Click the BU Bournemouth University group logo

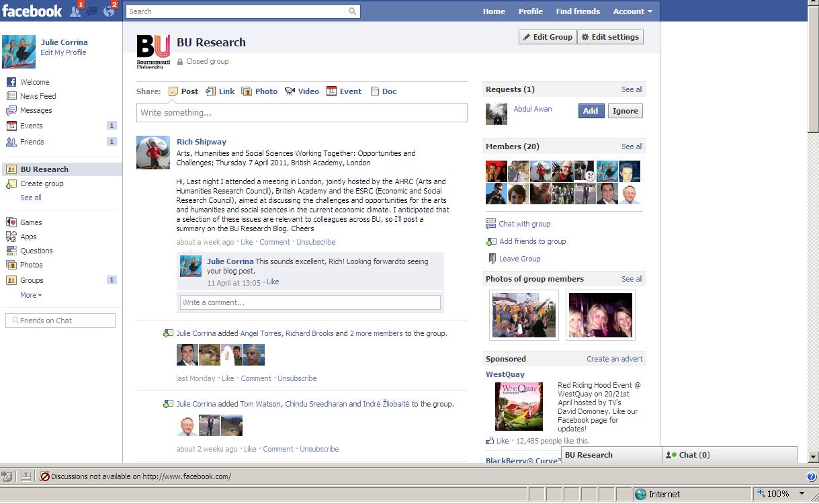click(x=153, y=52)
